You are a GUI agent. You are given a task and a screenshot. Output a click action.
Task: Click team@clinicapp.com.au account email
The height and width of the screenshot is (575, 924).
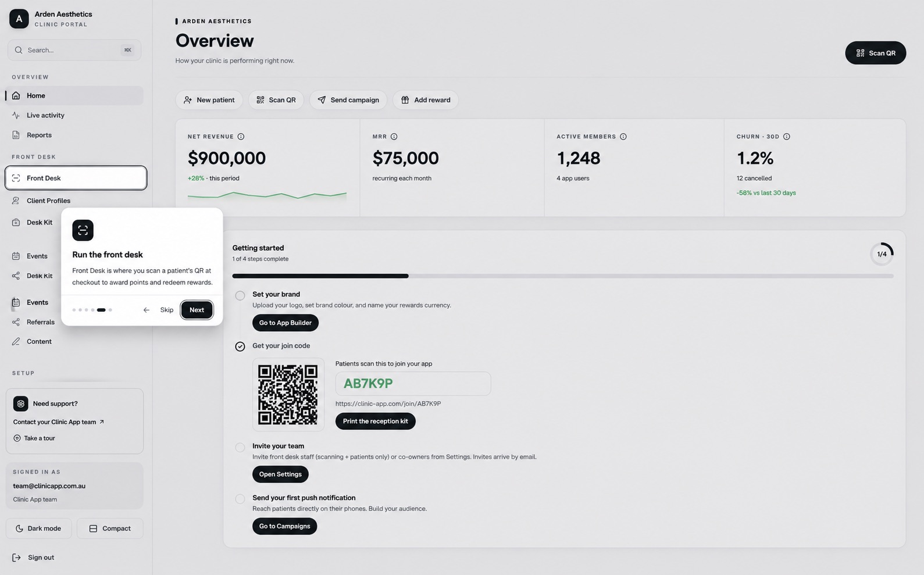[x=49, y=486]
